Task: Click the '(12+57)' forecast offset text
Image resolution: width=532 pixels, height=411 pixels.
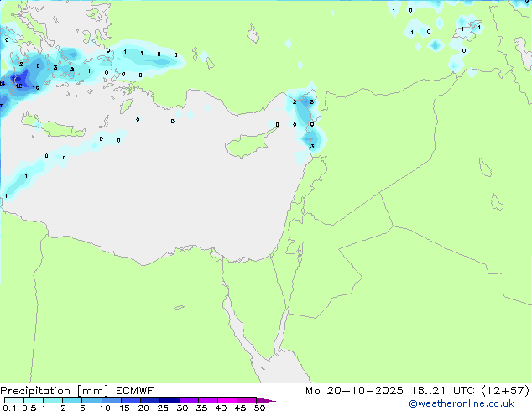Action: [505, 391]
